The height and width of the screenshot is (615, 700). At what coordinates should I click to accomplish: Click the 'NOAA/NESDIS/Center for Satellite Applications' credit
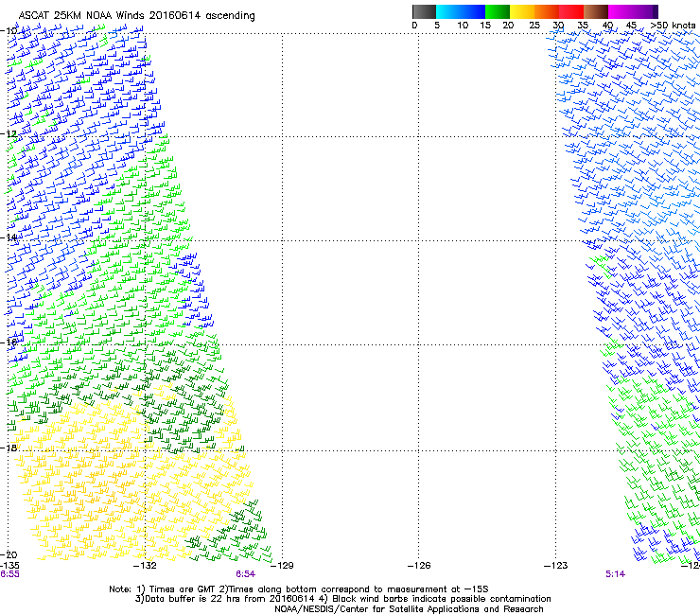377,609
